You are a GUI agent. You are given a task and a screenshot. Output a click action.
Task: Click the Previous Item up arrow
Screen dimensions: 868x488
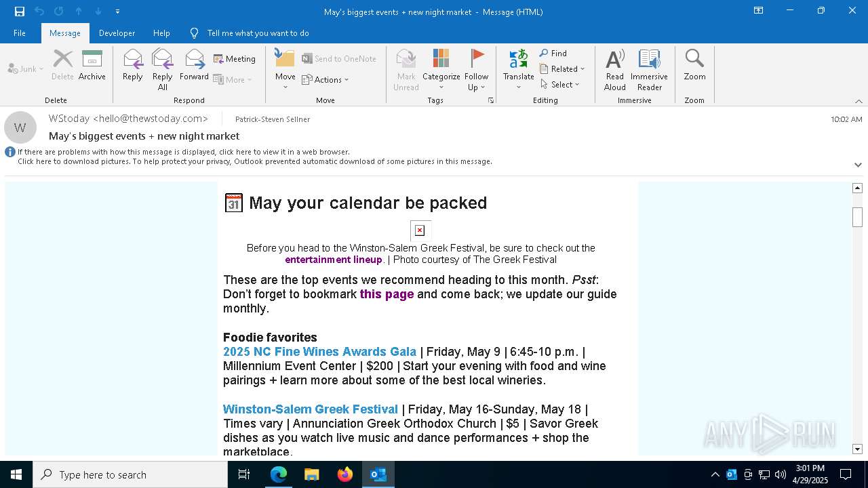[79, 12]
